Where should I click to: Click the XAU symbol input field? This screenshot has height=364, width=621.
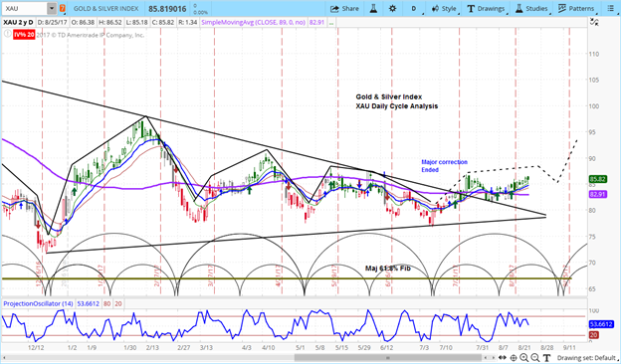click(x=25, y=8)
